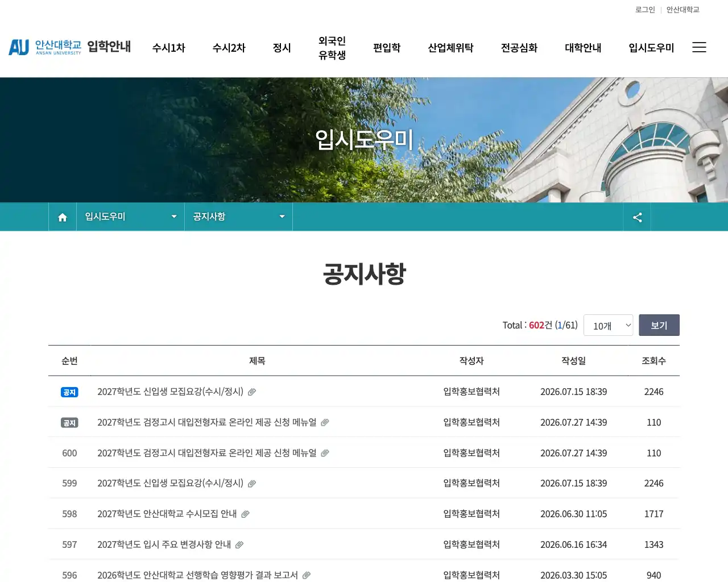Screen dimensions: 728x582
Task: Click row number 597
Action: click(69, 544)
